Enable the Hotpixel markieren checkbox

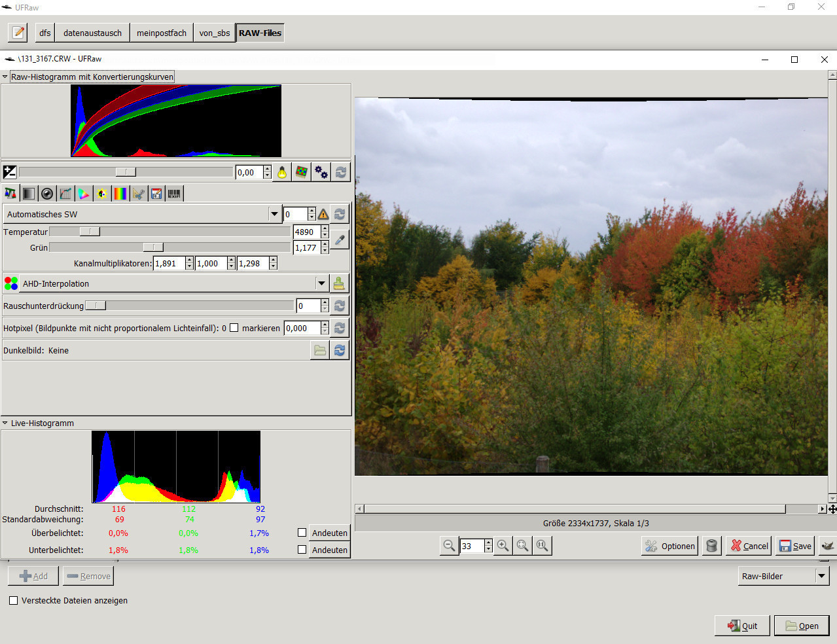pyautogui.click(x=234, y=328)
